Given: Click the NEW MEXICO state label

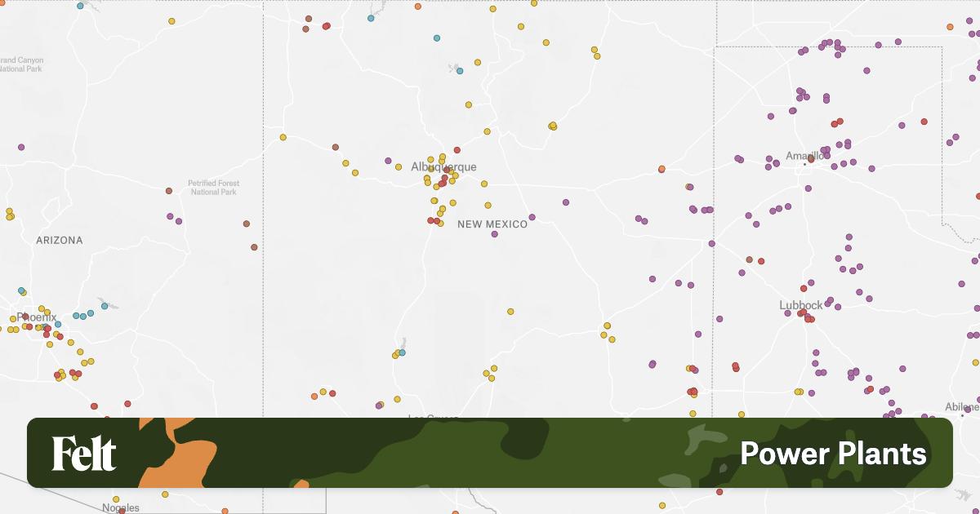Looking at the screenshot, I should tap(492, 223).
